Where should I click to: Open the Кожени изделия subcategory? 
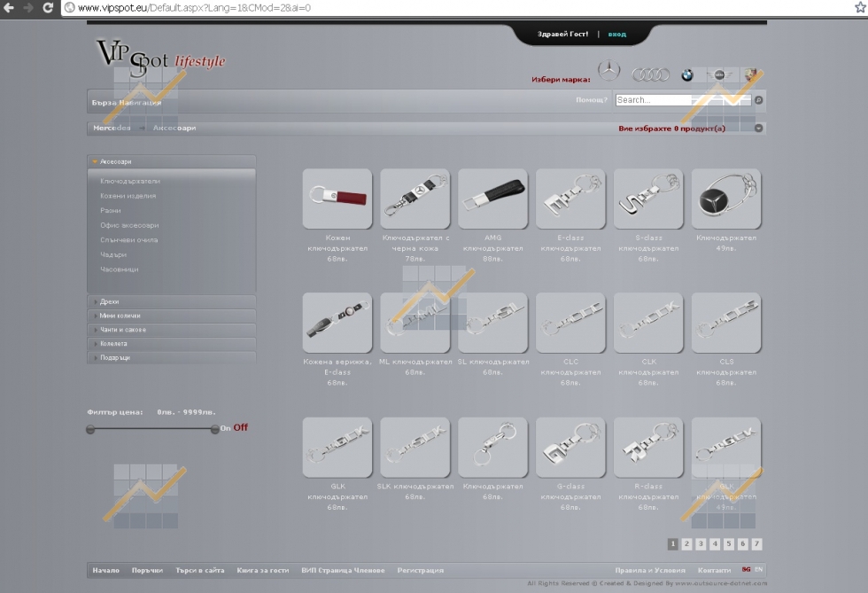[x=128, y=196]
